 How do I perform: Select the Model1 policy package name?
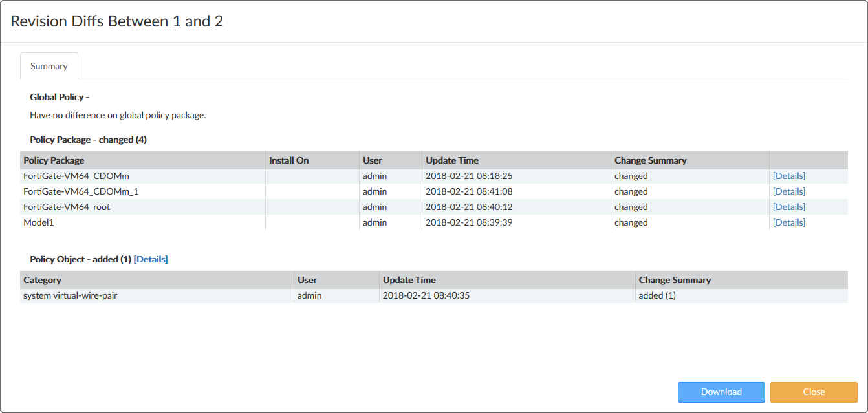click(x=39, y=222)
